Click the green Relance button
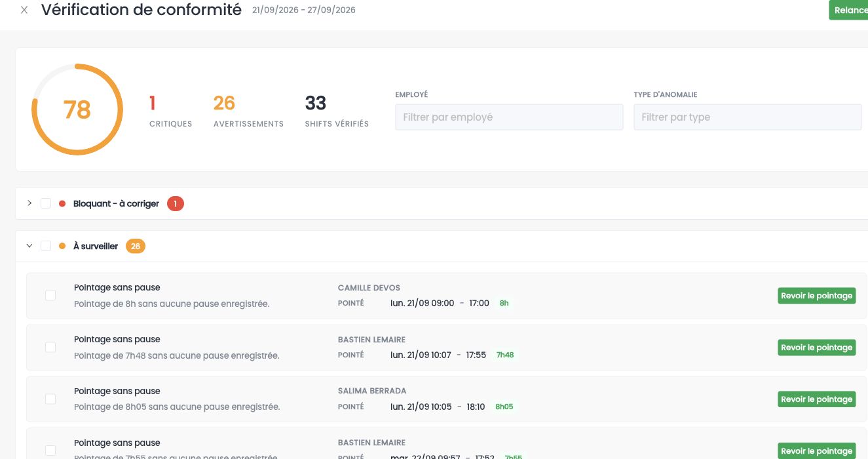 pyautogui.click(x=848, y=10)
